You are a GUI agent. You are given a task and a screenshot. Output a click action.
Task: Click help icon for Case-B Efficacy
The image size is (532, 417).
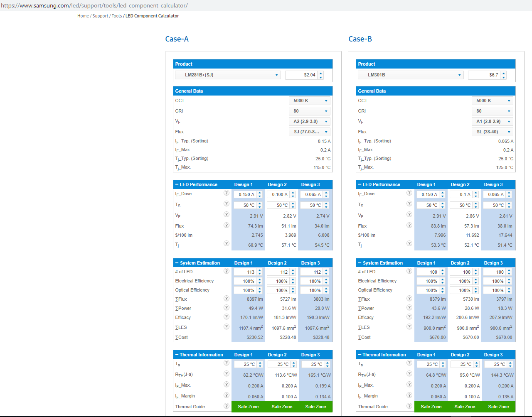click(x=409, y=316)
